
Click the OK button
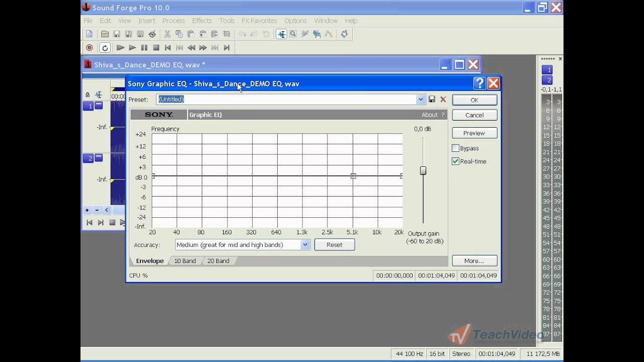474,100
